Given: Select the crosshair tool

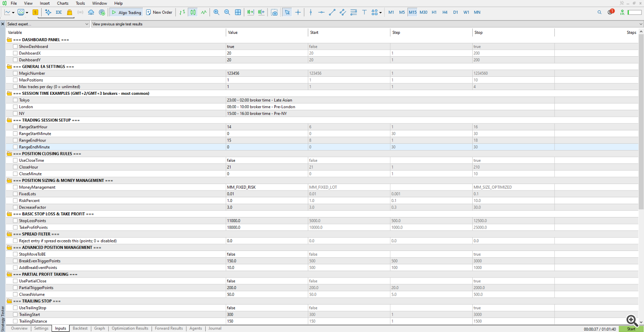Looking at the screenshot, I should coord(298,12).
